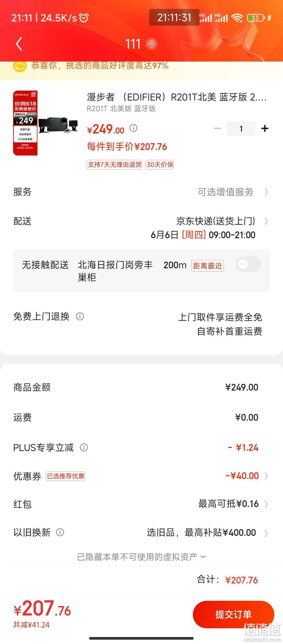Tap the address location pin icon

click(x=151, y=44)
